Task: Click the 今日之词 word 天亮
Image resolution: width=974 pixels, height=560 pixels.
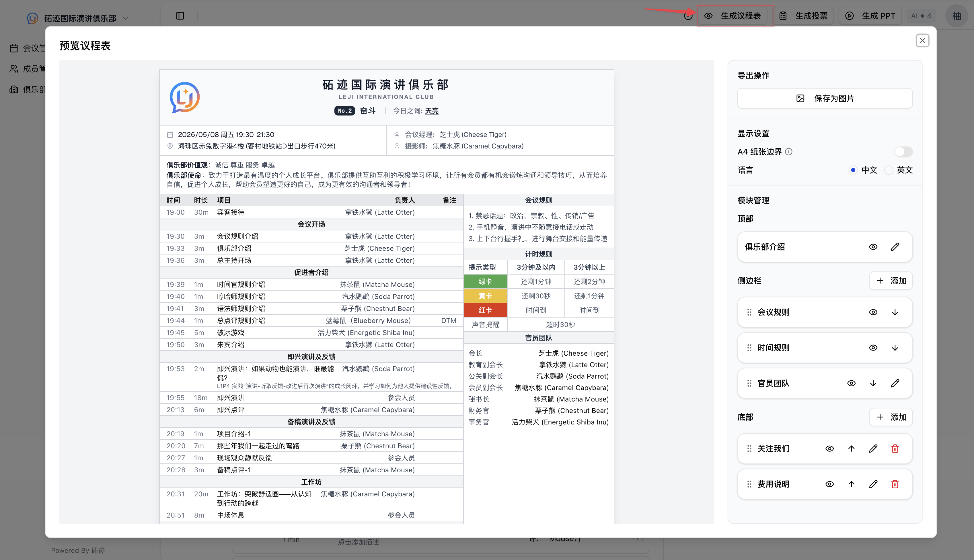Action: coord(431,111)
